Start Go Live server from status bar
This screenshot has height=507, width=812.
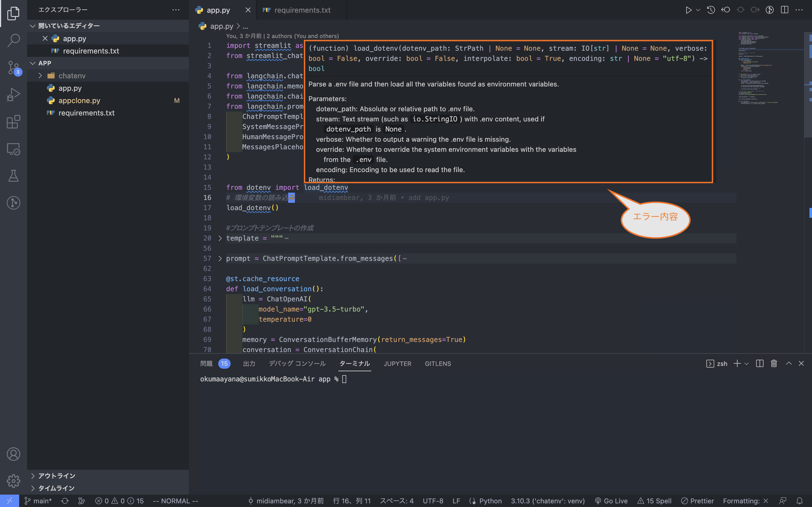pyautogui.click(x=615, y=501)
